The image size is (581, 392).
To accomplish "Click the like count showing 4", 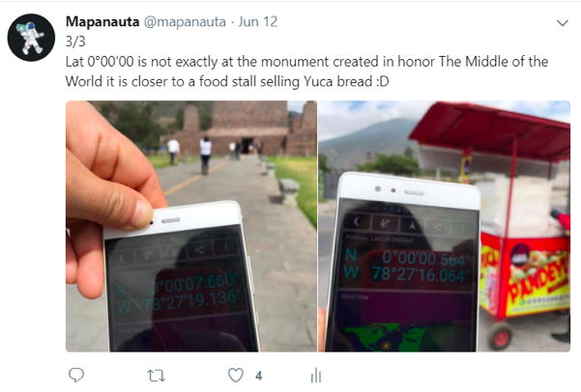I will tap(259, 377).
